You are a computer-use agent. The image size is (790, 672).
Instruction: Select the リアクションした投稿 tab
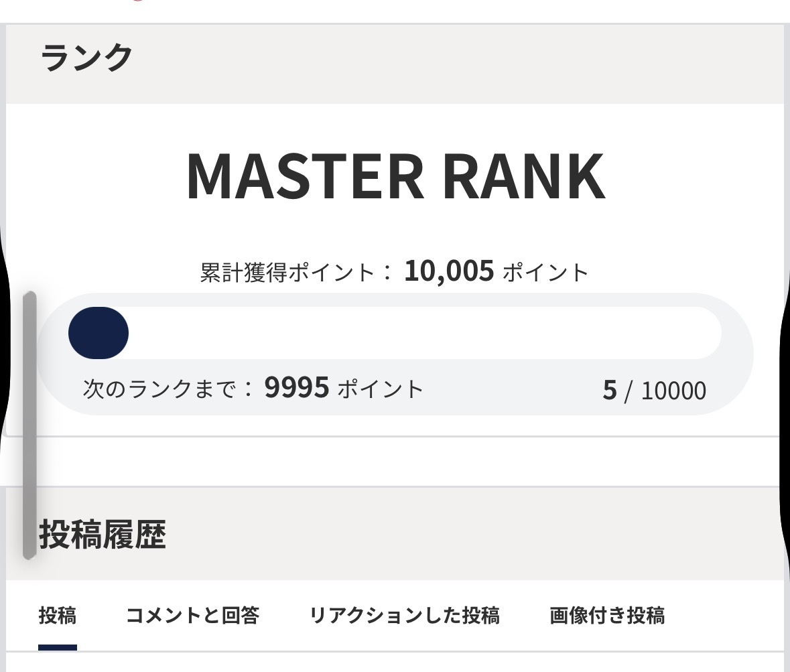[x=404, y=615]
